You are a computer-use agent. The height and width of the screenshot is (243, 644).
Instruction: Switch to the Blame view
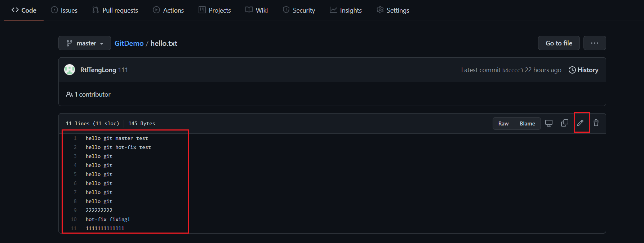pyautogui.click(x=527, y=123)
